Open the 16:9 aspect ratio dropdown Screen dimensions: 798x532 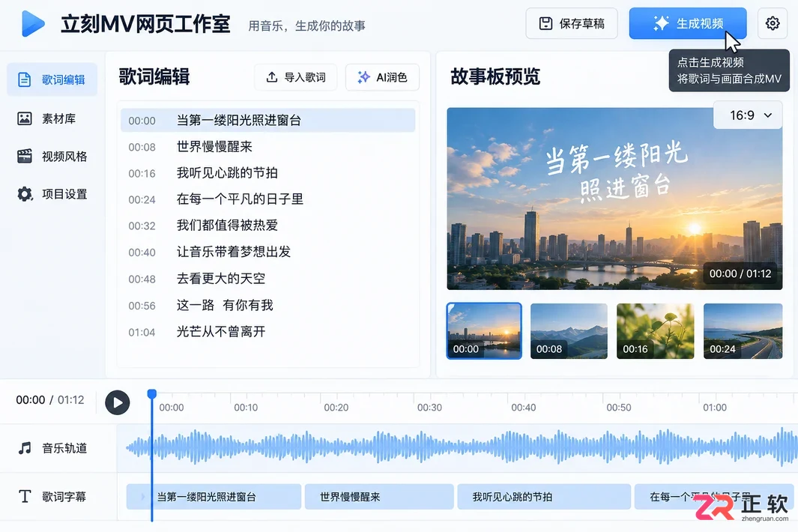[x=748, y=115]
